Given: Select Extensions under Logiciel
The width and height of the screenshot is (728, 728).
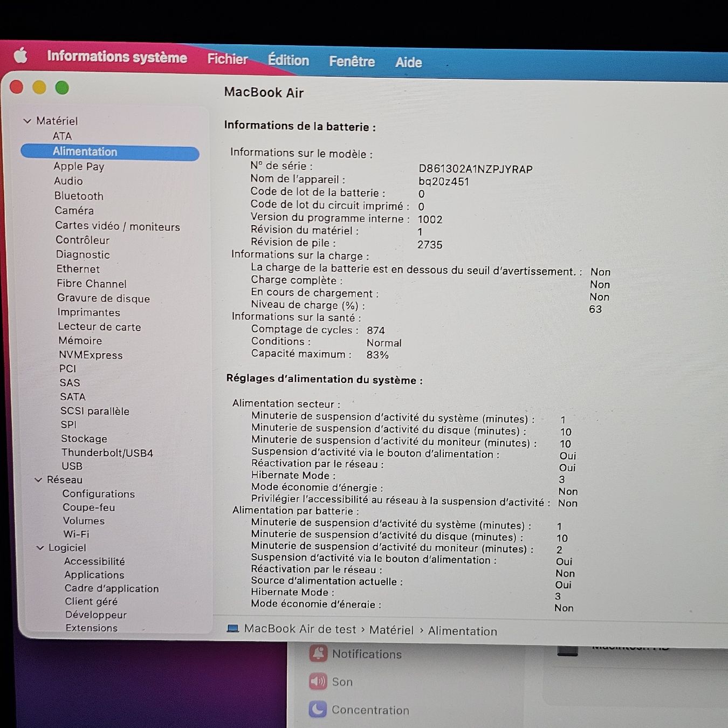Looking at the screenshot, I should [92, 628].
